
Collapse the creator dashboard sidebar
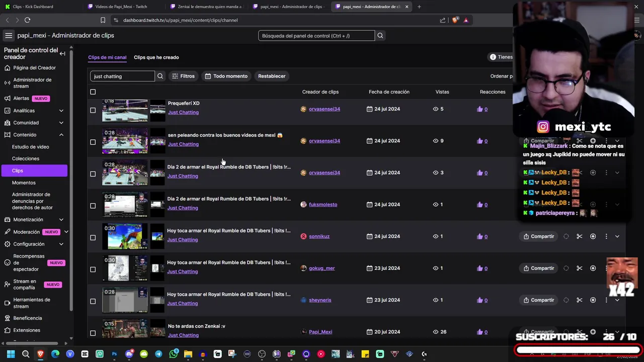click(x=62, y=53)
